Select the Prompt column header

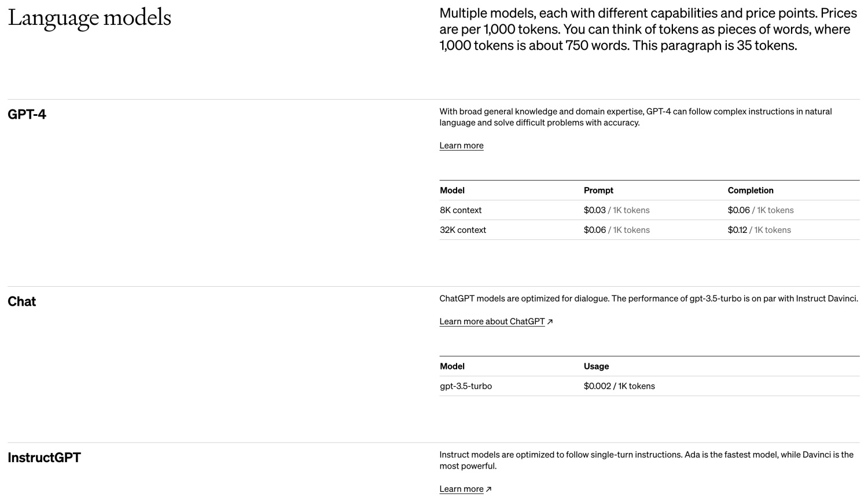click(598, 191)
